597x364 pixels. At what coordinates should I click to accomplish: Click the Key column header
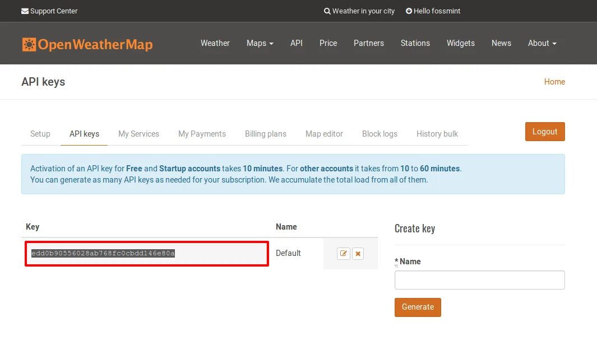33,227
